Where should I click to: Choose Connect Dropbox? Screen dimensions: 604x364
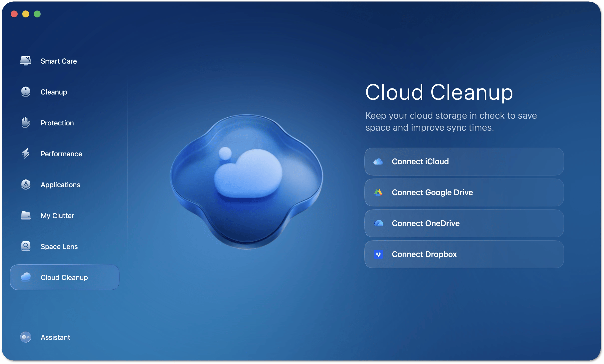point(464,254)
